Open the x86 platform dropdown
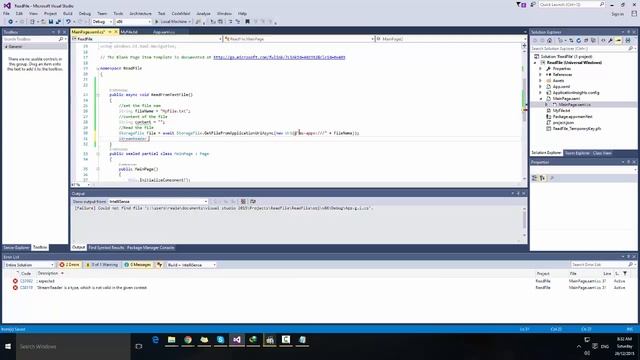The image size is (640, 360). click(x=133, y=22)
